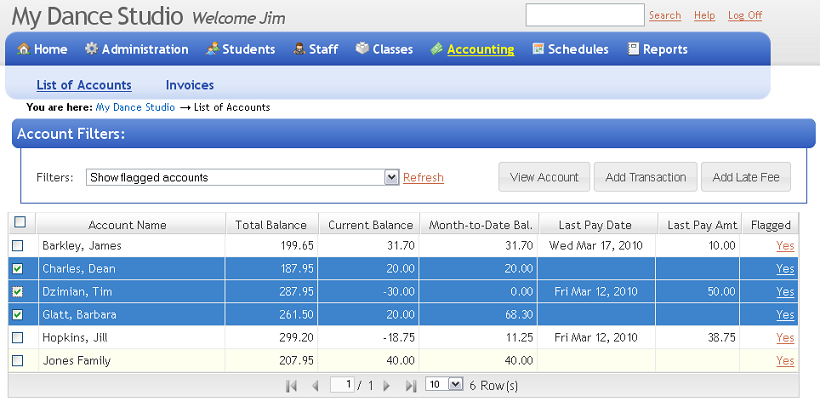Click the Students icon in navigation
Screen dimensions: 820x402
click(212, 49)
